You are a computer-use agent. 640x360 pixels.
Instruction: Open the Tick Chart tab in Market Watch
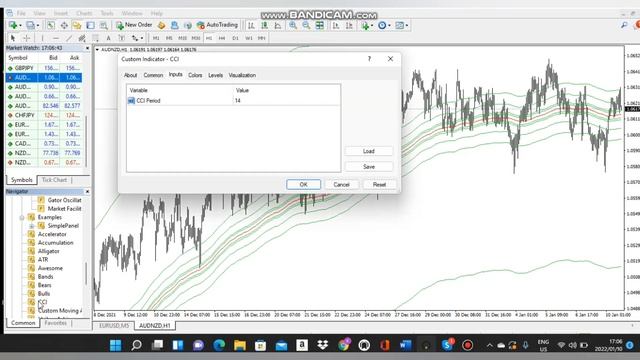tap(54, 180)
